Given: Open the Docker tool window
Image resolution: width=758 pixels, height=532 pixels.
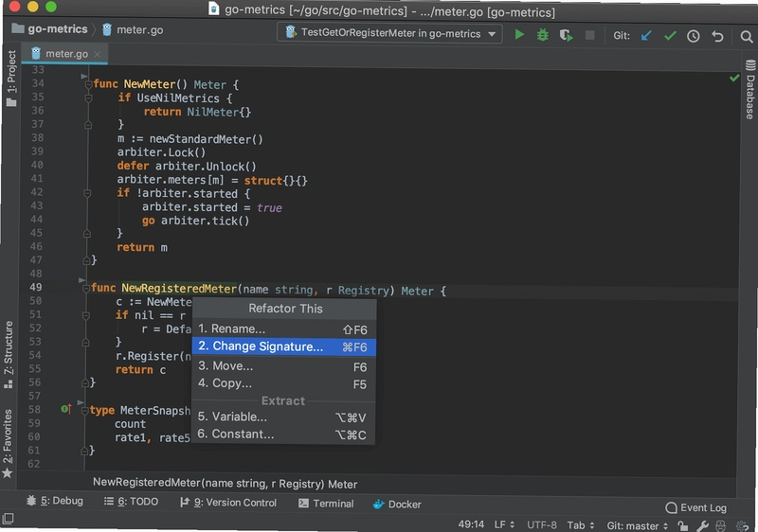Looking at the screenshot, I should coord(397,505).
